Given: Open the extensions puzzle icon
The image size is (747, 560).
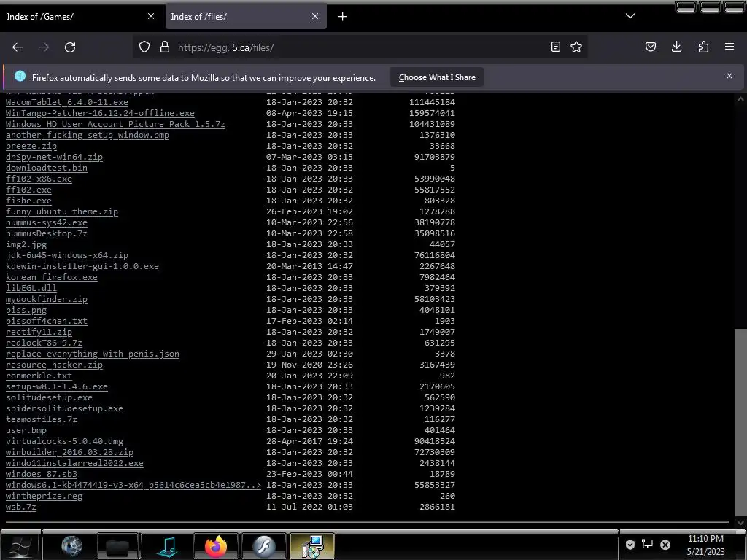Looking at the screenshot, I should point(703,47).
